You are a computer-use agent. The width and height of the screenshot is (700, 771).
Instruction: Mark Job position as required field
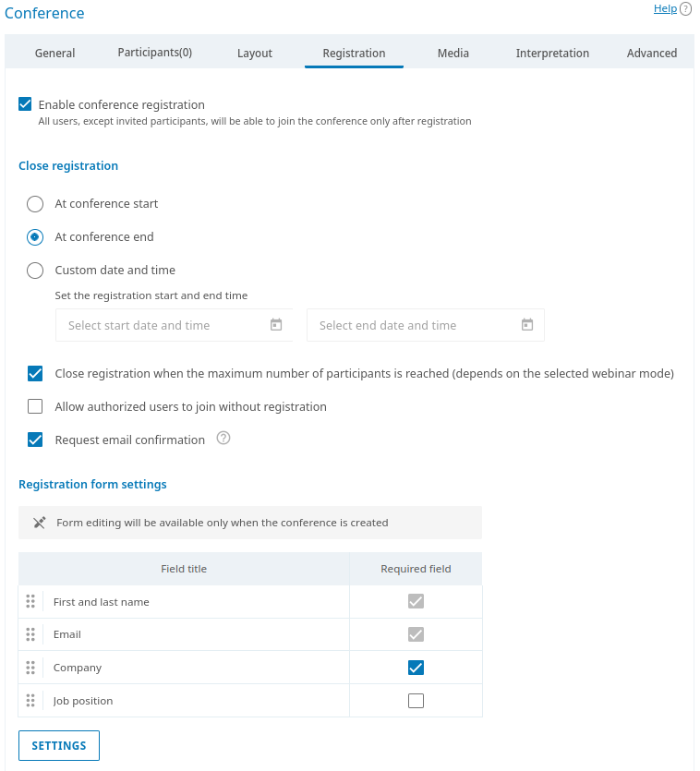click(416, 700)
